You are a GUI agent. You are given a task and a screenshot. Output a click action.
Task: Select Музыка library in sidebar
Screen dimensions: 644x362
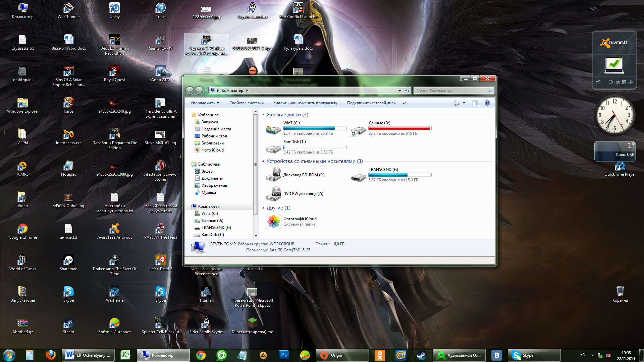tap(209, 192)
